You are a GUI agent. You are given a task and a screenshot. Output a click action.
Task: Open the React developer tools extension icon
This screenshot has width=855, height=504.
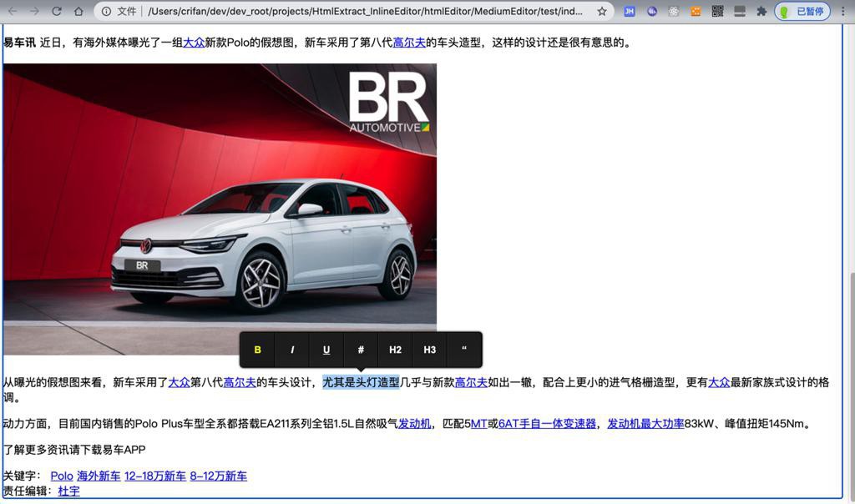674,11
